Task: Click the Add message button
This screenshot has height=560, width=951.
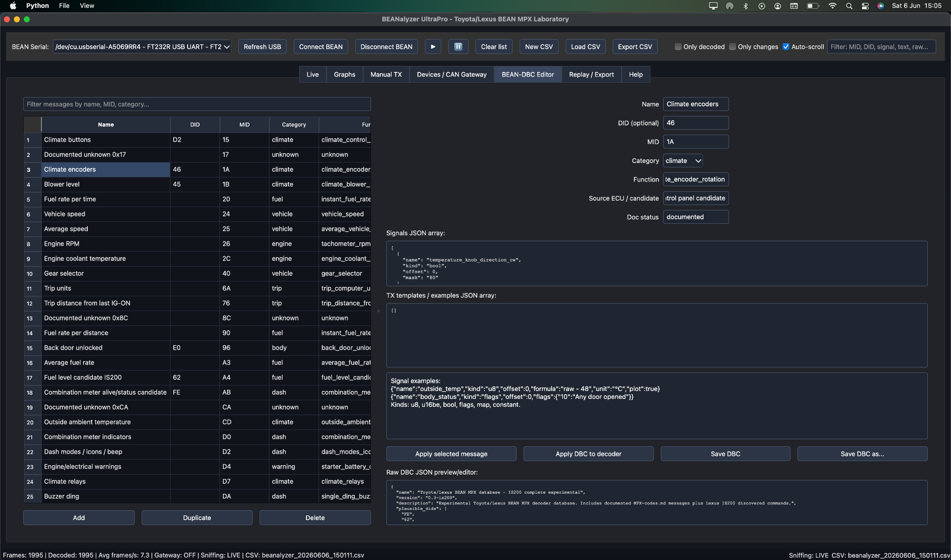Action: [79, 518]
